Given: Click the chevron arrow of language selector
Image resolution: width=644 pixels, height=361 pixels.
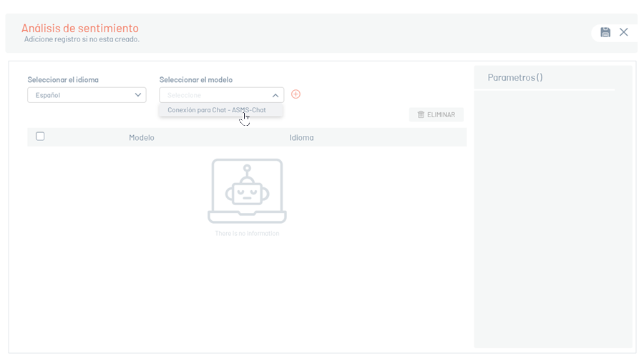Looking at the screenshot, I should coord(138,95).
